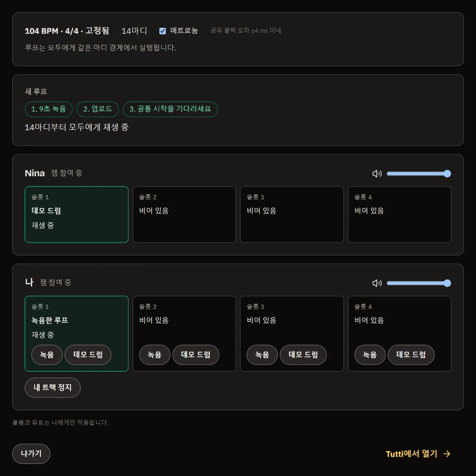
Task: Click the arrow next to Tutti에서 열기
Action: coord(447,454)
